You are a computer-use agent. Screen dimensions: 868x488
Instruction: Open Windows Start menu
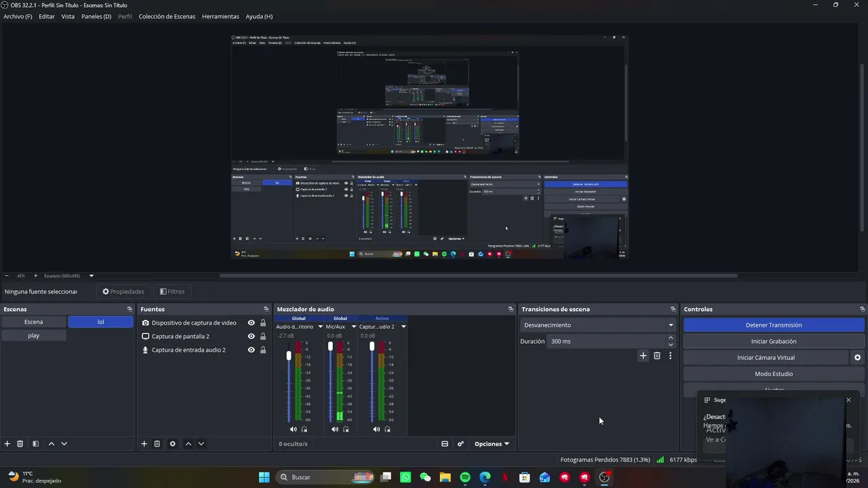pos(264,477)
